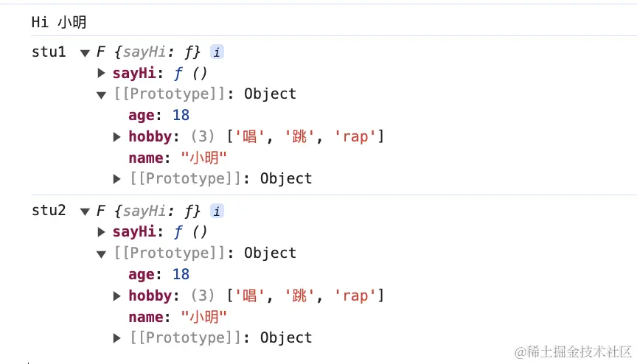
Task: Expand nested [[Prototype]] Object under stu1
Action: point(117,179)
